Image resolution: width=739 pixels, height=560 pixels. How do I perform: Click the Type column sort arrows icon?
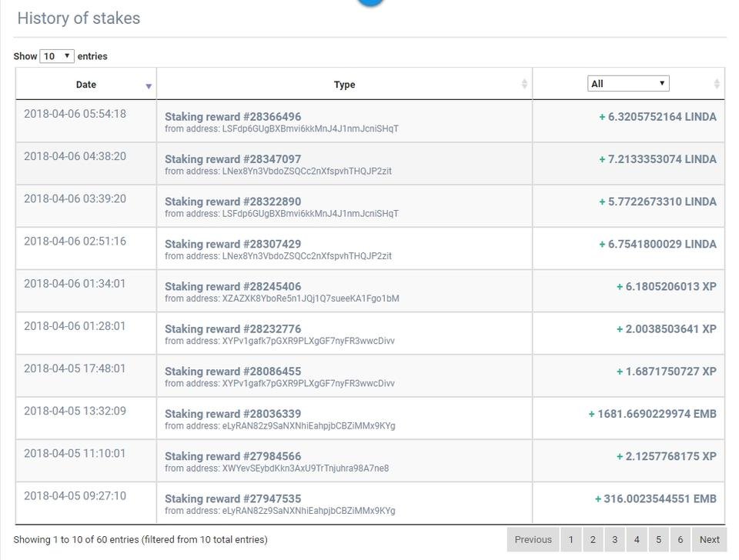pyautogui.click(x=524, y=84)
